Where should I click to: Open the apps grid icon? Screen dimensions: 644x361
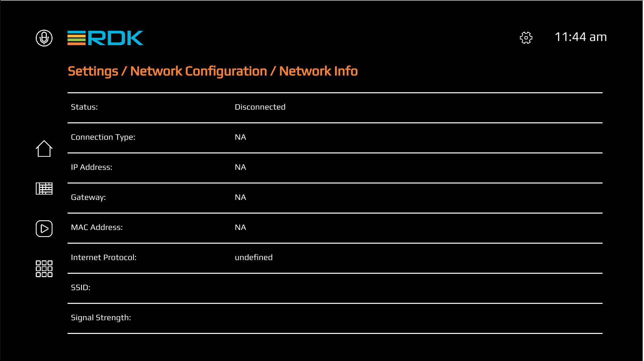coord(44,269)
